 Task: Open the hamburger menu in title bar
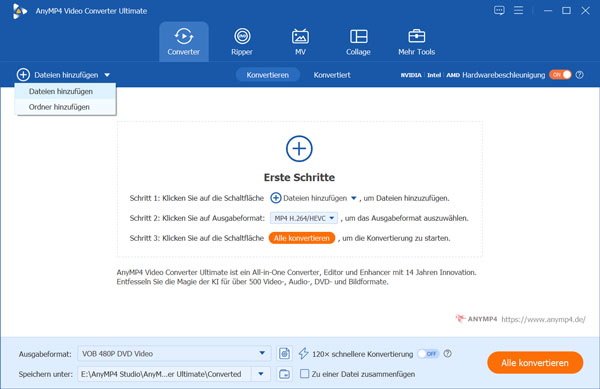(x=518, y=10)
